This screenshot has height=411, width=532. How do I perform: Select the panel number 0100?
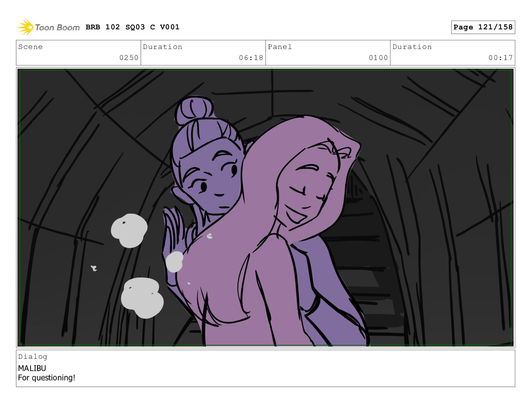click(378, 58)
